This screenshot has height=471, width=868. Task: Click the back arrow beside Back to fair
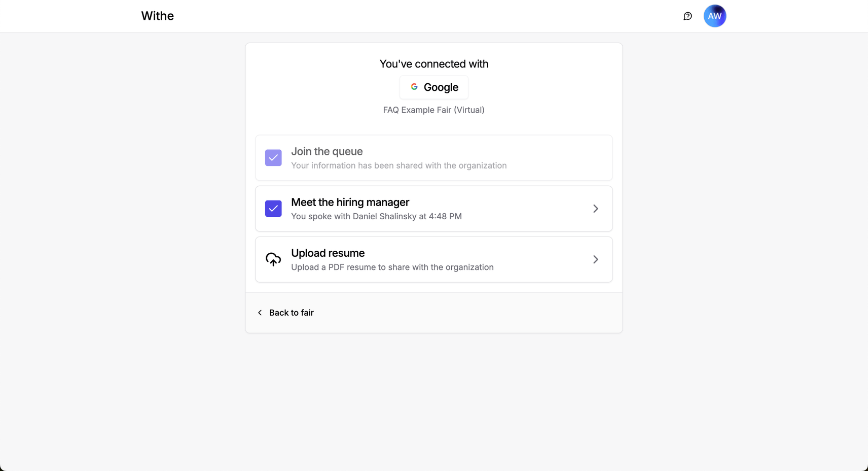tap(260, 313)
